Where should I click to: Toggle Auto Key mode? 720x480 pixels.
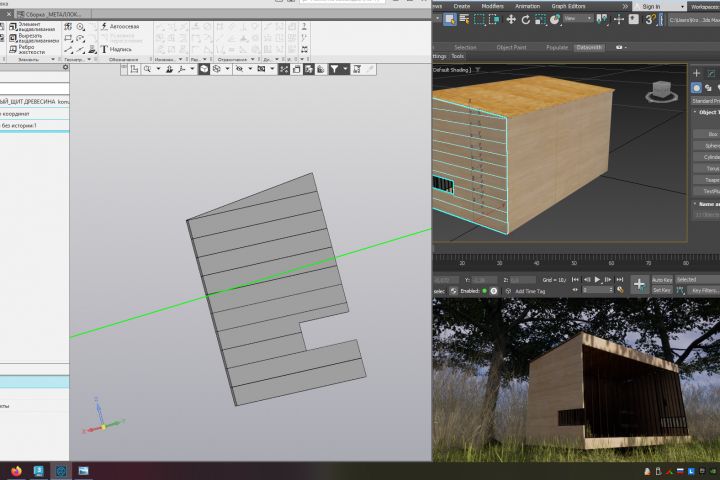point(662,280)
